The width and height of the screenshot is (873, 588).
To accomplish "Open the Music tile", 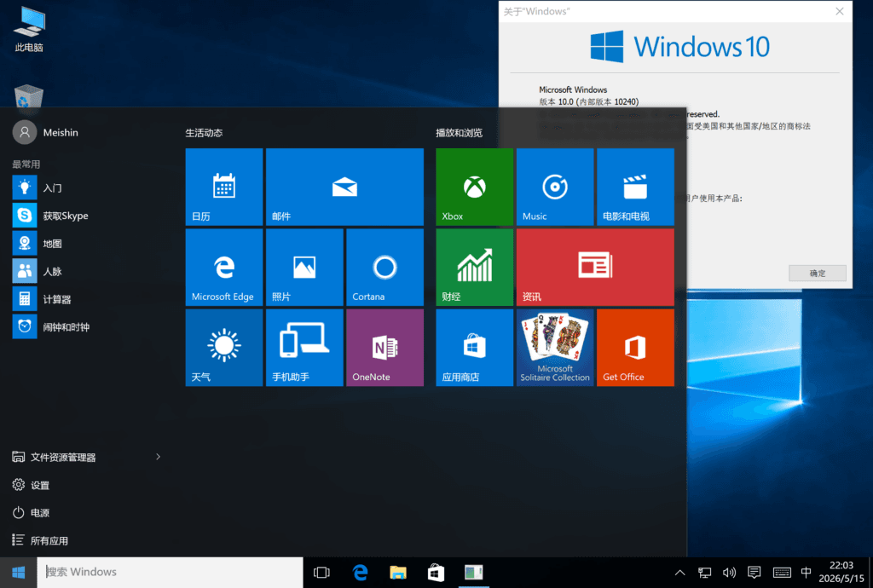I will 555,187.
